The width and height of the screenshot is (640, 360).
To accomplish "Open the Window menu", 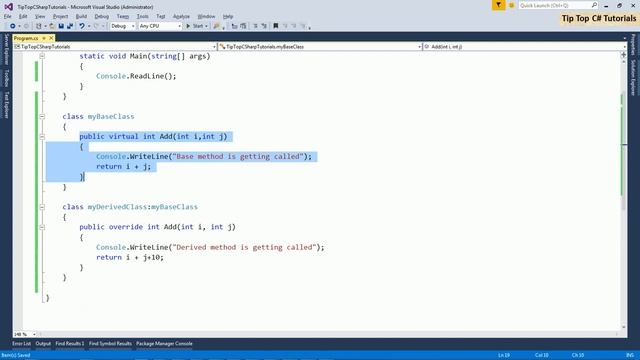I will (206, 16).
